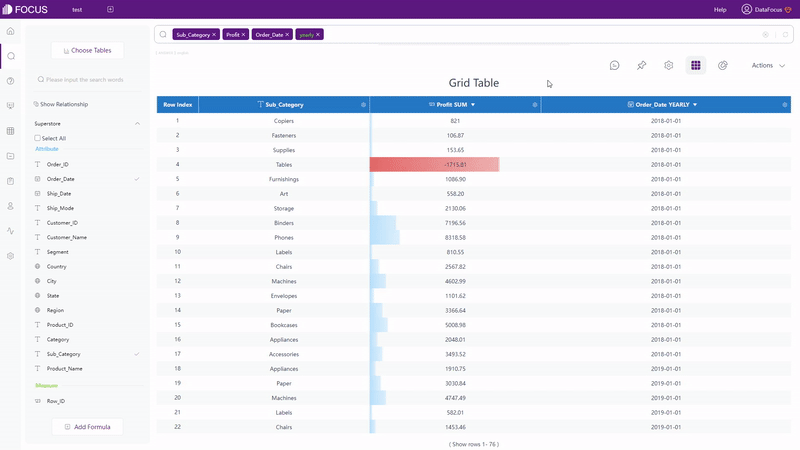
Task: Clear the search bar contents icon
Action: coord(765,35)
